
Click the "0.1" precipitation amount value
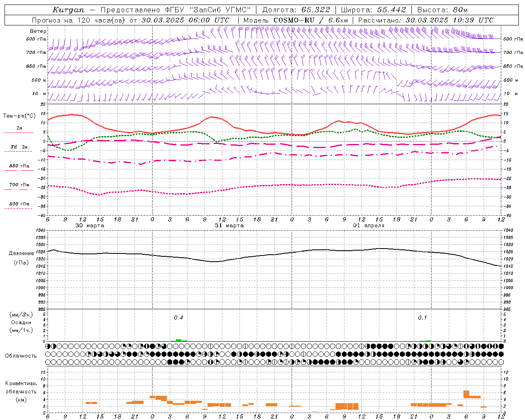422,317
